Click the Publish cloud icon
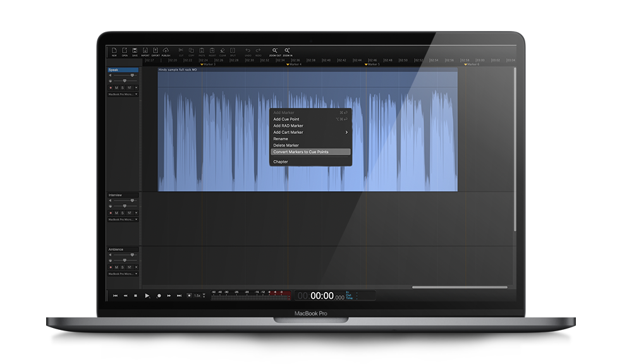 point(166,51)
